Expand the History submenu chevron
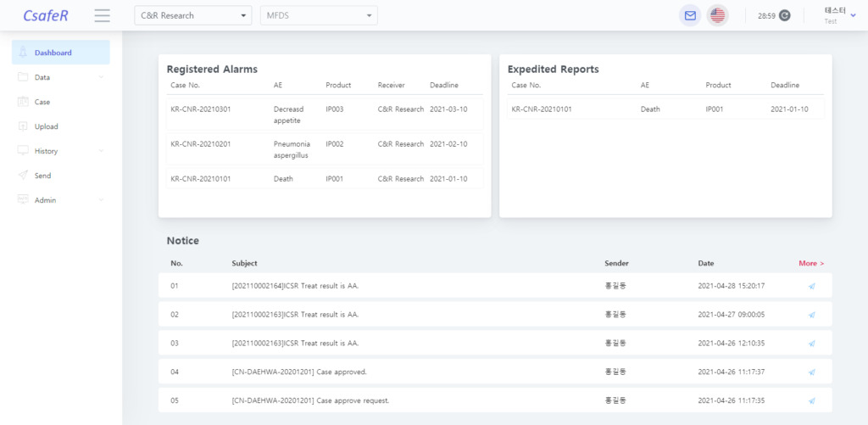This screenshot has width=868, height=425. click(x=101, y=151)
